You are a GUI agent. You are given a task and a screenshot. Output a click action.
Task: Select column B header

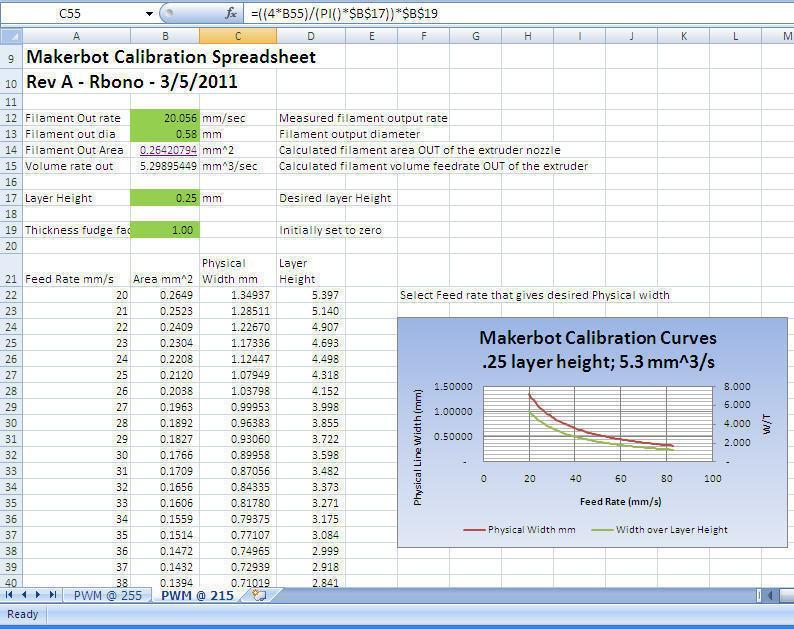pos(165,36)
